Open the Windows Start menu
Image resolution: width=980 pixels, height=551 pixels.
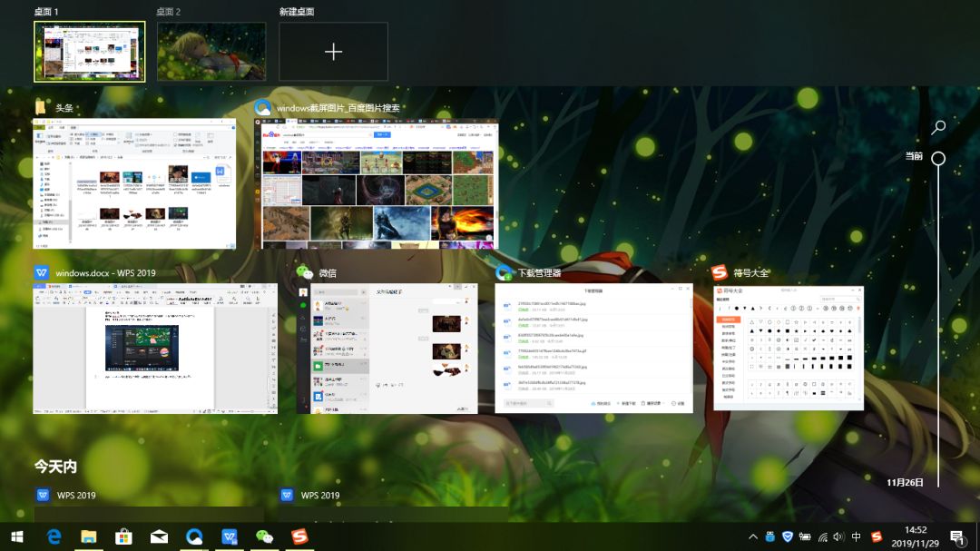(17, 536)
